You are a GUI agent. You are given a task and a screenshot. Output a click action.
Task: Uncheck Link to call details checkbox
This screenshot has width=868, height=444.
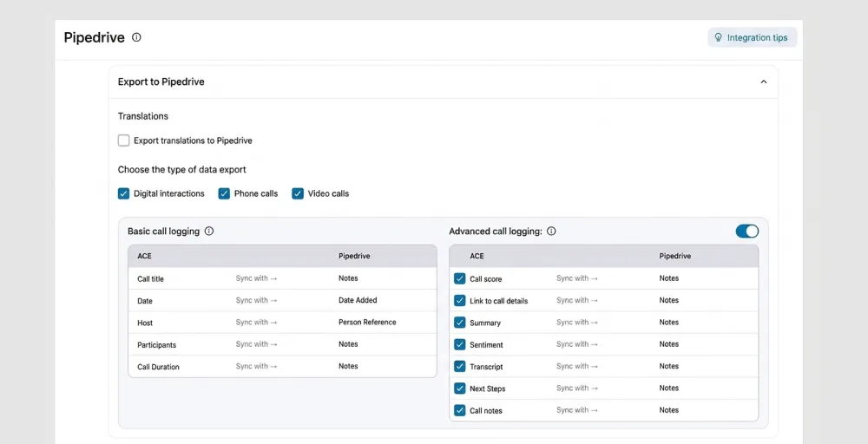[x=459, y=300]
